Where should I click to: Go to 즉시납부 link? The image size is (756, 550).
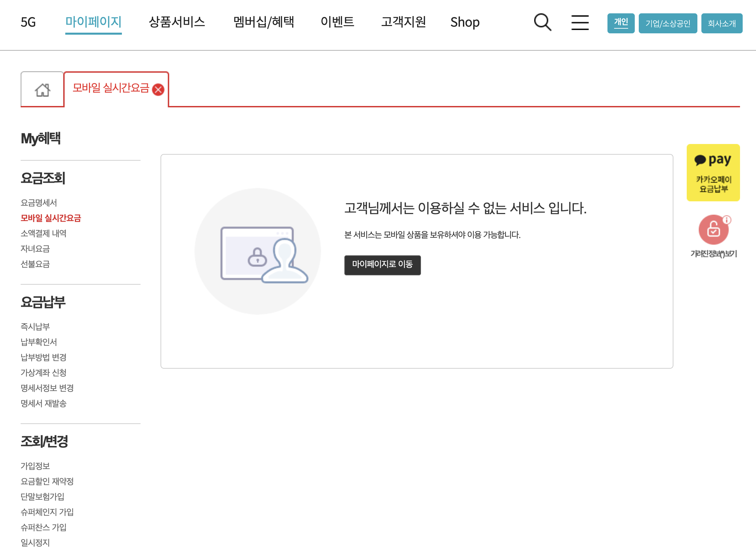click(35, 327)
